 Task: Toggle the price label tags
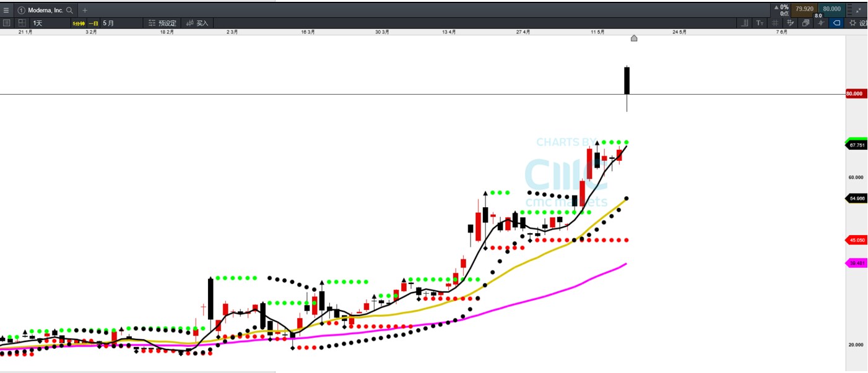pos(836,23)
